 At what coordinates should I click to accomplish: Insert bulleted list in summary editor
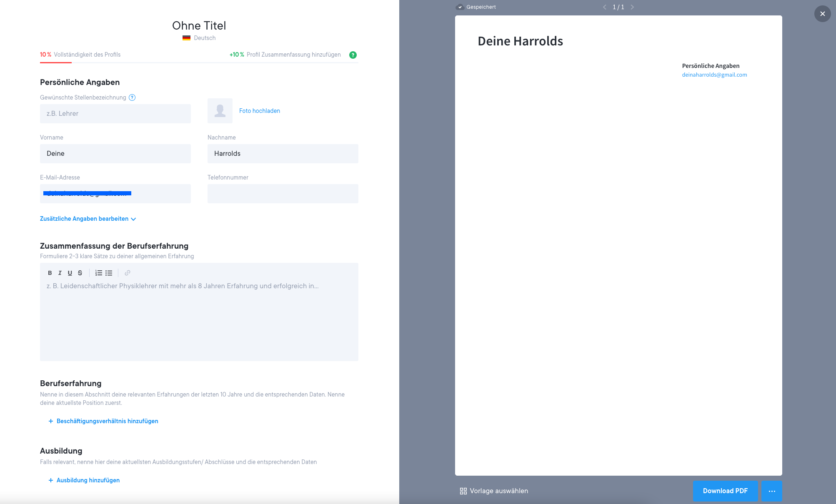(109, 273)
